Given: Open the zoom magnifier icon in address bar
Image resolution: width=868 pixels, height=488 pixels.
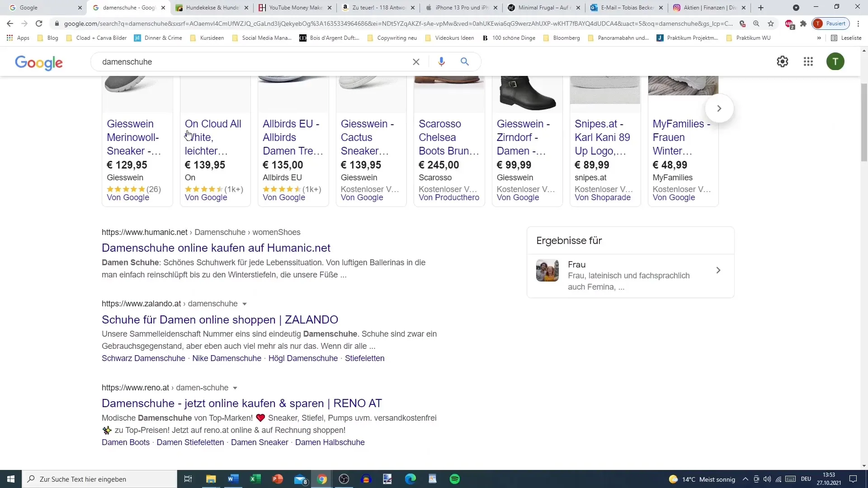Looking at the screenshot, I should point(756,23).
